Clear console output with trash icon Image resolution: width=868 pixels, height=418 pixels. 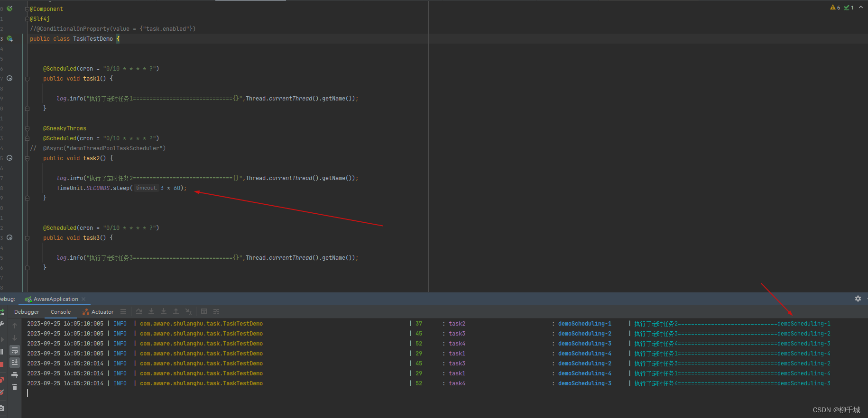[x=15, y=387]
